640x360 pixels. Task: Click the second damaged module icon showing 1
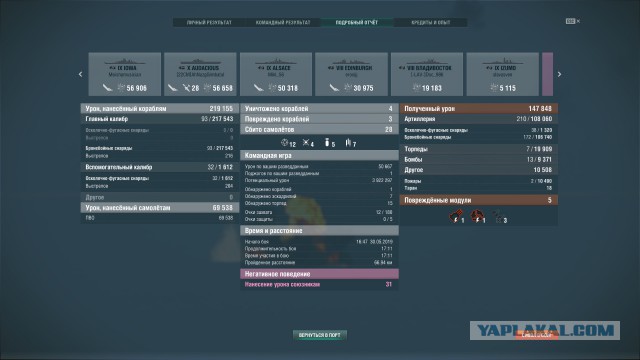point(476,216)
